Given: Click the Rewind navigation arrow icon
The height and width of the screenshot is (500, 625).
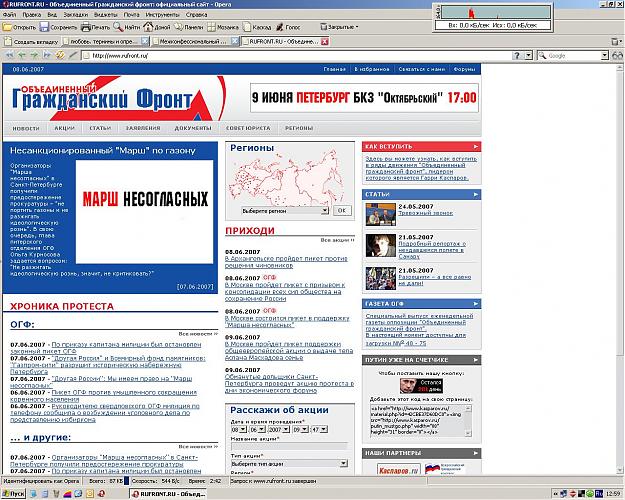Looking at the screenshot, I should [x=10, y=55].
